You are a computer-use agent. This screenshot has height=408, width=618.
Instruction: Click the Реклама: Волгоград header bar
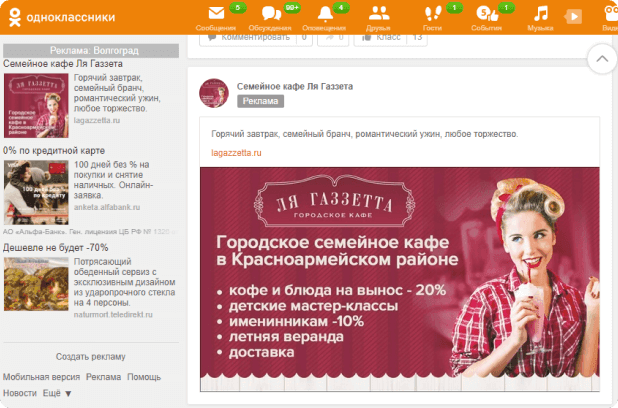(91, 50)
